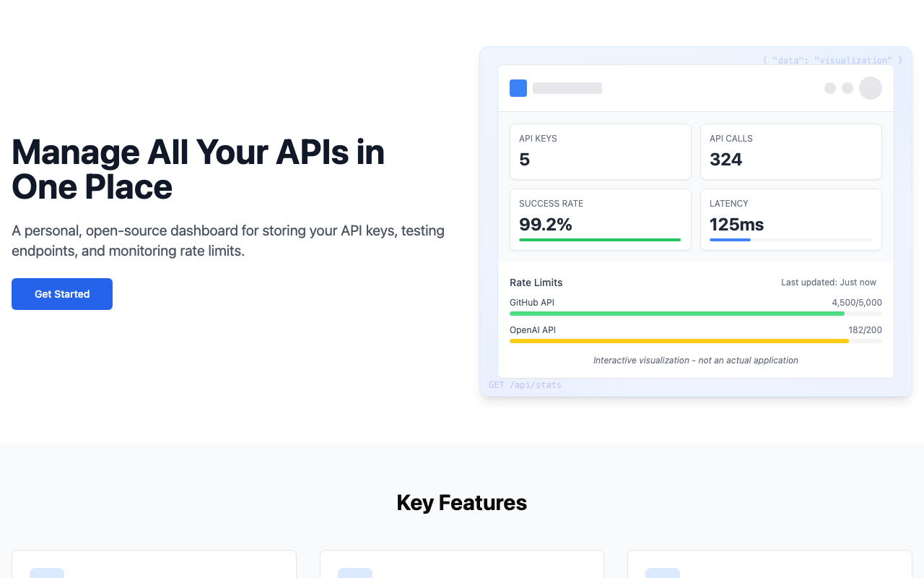Click the GET /api/stats endpoint label
924x578 pixels.
tap(525, 385)
